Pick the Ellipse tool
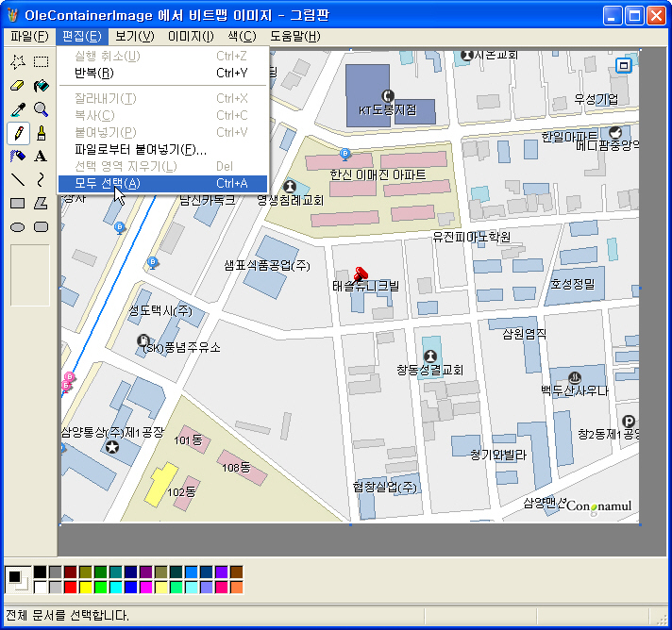 coord(18,226)
